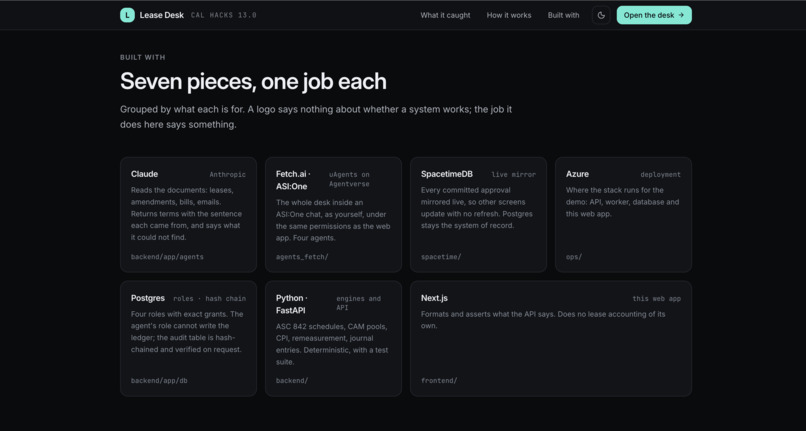Go to How it works nav link
The width and height of the screenshot is (806, 431).
click(509, 15)
